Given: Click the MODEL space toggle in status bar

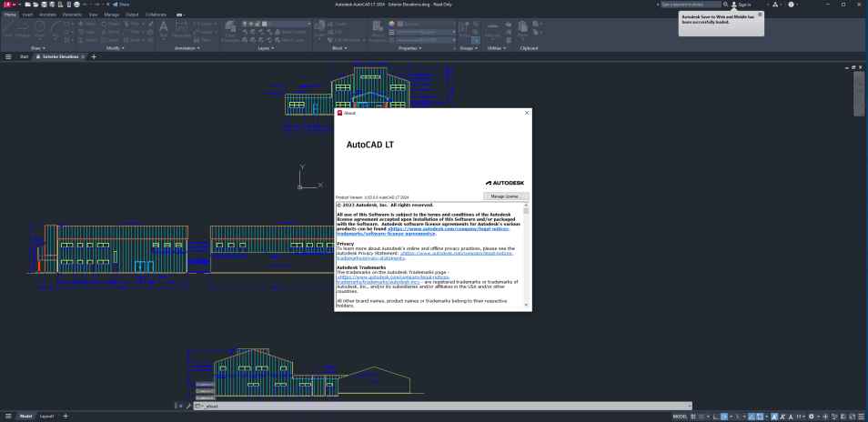Looking at the screenshot, I should tap(680, 416).
